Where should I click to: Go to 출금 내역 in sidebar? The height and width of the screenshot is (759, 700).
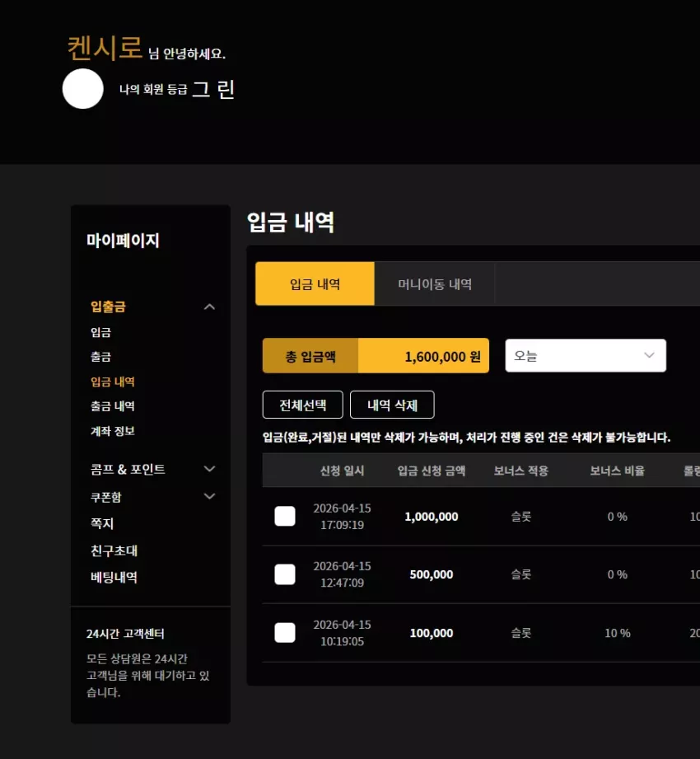point(113,406)
